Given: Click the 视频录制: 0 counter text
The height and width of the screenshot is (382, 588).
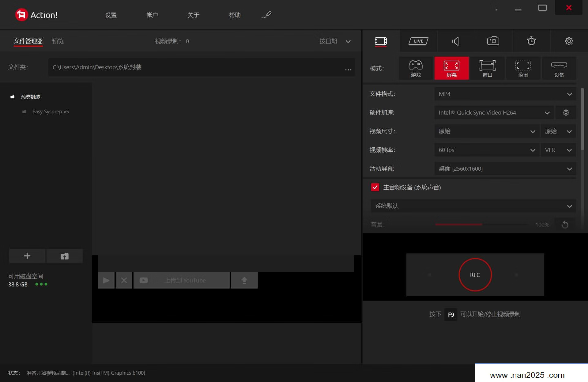Looking at the screenshot, I should click(x=172, y=41).
